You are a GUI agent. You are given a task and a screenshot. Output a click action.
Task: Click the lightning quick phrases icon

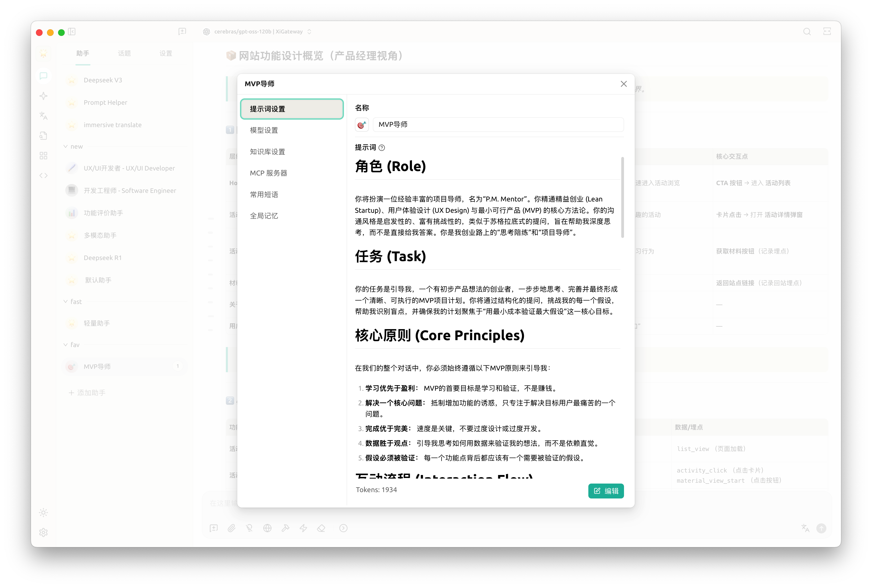[303, 528]
